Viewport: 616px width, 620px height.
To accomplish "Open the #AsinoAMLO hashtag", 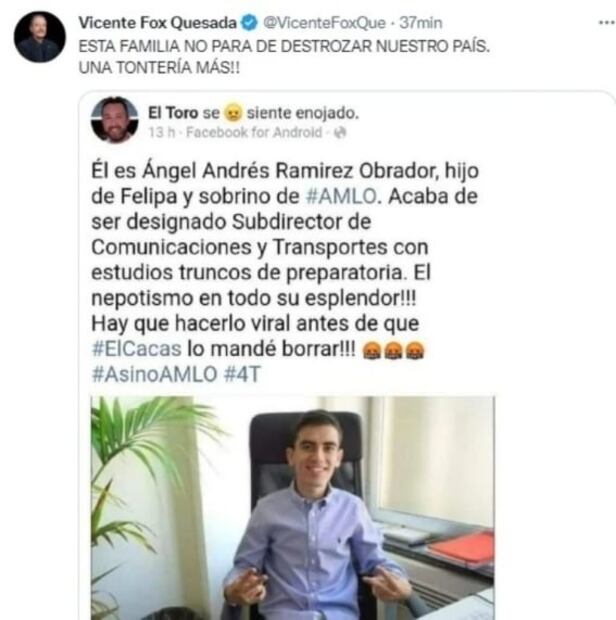I will (155, 374).
